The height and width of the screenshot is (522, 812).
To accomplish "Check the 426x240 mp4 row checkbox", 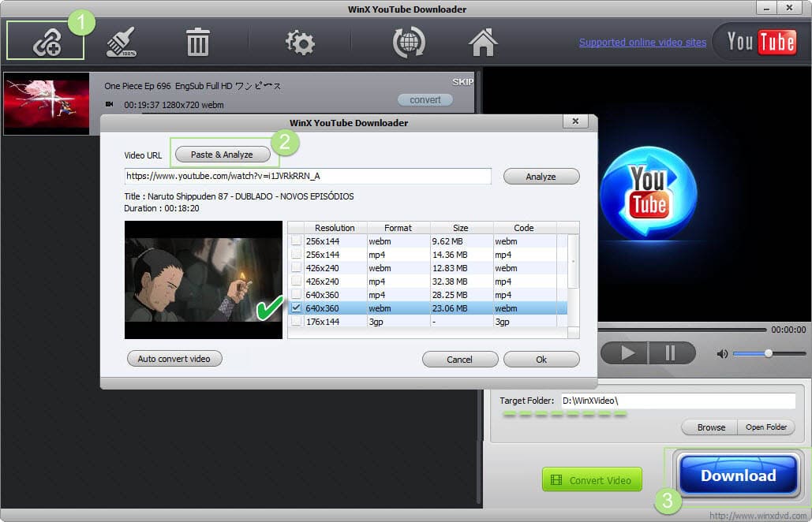I will click(x=296, y=282).
